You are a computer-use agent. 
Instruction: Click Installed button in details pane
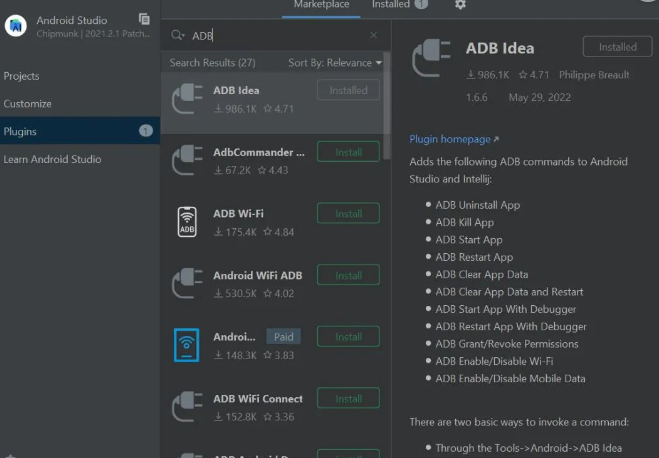tap(618, 47)
